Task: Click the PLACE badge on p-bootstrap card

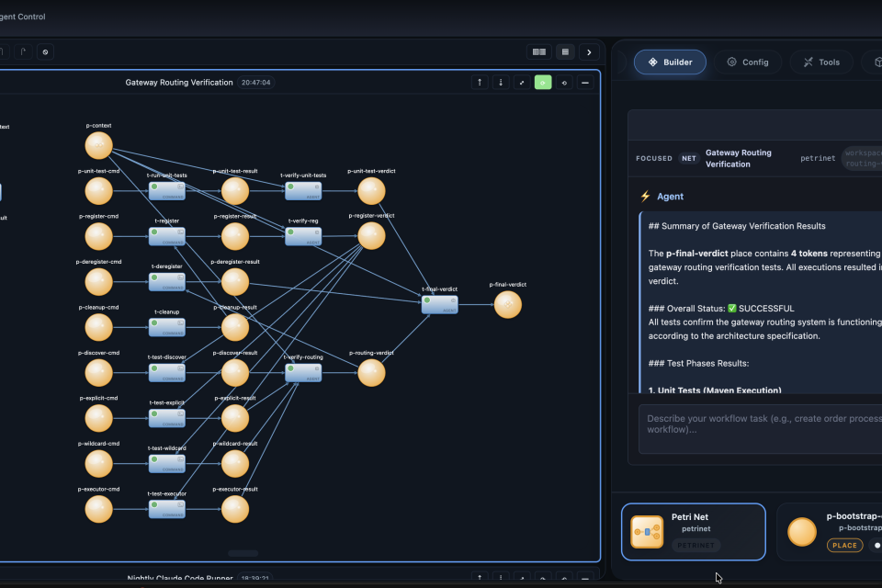Action: [x=844, y=545]
